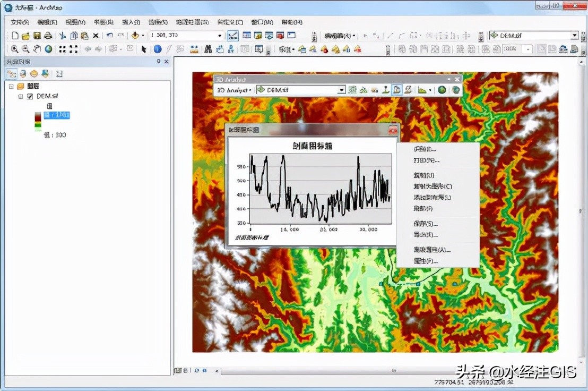Select the blue Identify tool

[158, 49]
